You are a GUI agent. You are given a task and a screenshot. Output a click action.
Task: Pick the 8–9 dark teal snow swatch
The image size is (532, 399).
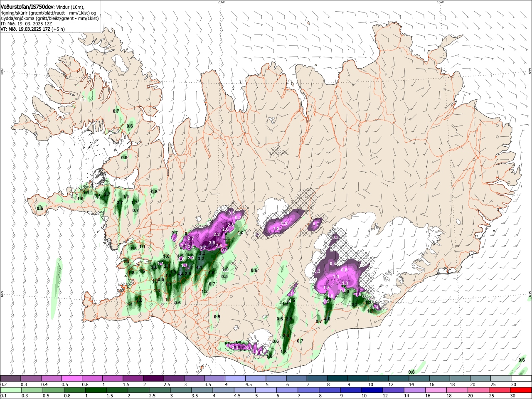[x=337, y=379]
